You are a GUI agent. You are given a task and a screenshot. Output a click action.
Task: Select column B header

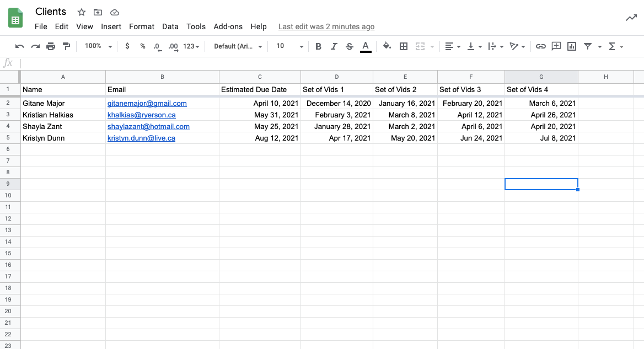point(162,77)
